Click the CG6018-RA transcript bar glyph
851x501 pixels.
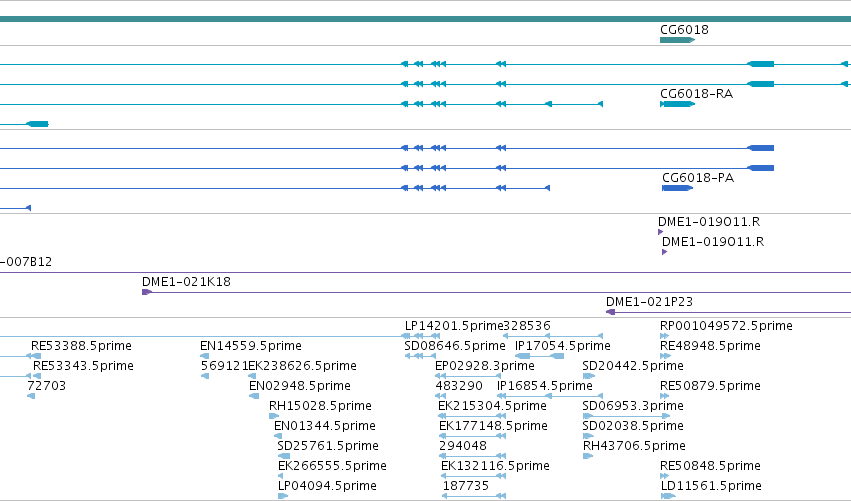click(677, 104)
